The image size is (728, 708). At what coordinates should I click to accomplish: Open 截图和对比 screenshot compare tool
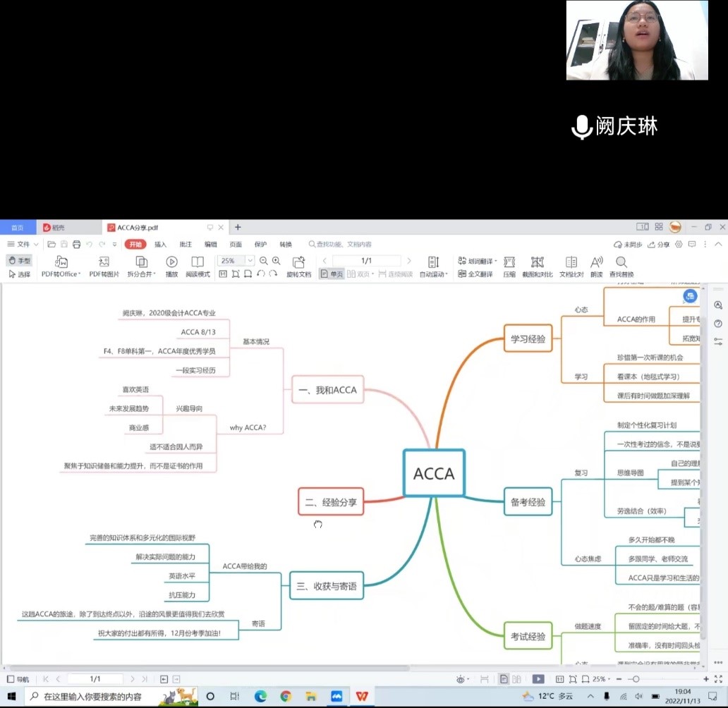[537, 267]
